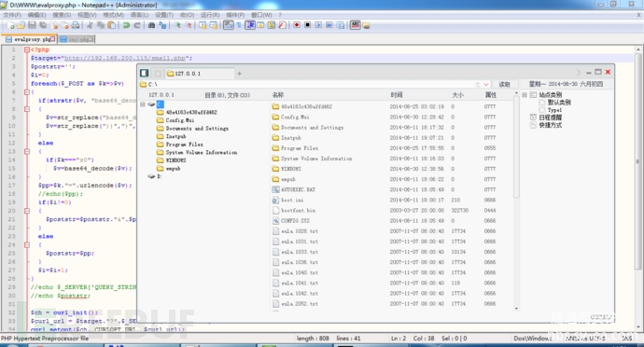Collapse the C: drive tree node
The width and height of the screenshot is (644, 347).
(143, 104)
